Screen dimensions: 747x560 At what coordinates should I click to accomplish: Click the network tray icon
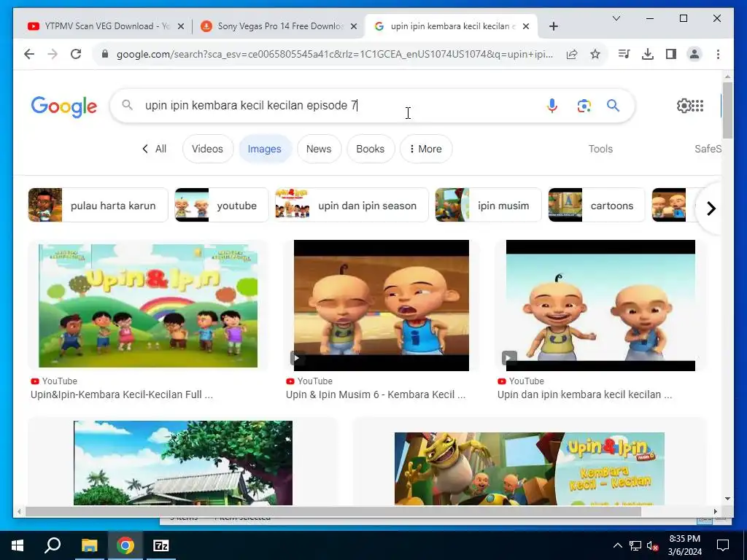(635, 545)
